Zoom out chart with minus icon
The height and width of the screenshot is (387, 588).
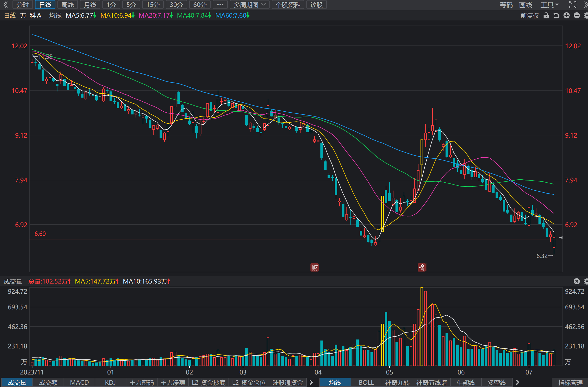pyautogui.click(x=577, y=16)
